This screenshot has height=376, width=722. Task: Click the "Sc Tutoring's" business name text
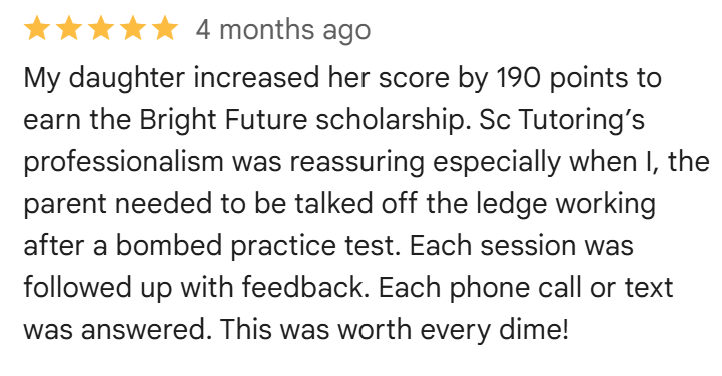562,120
